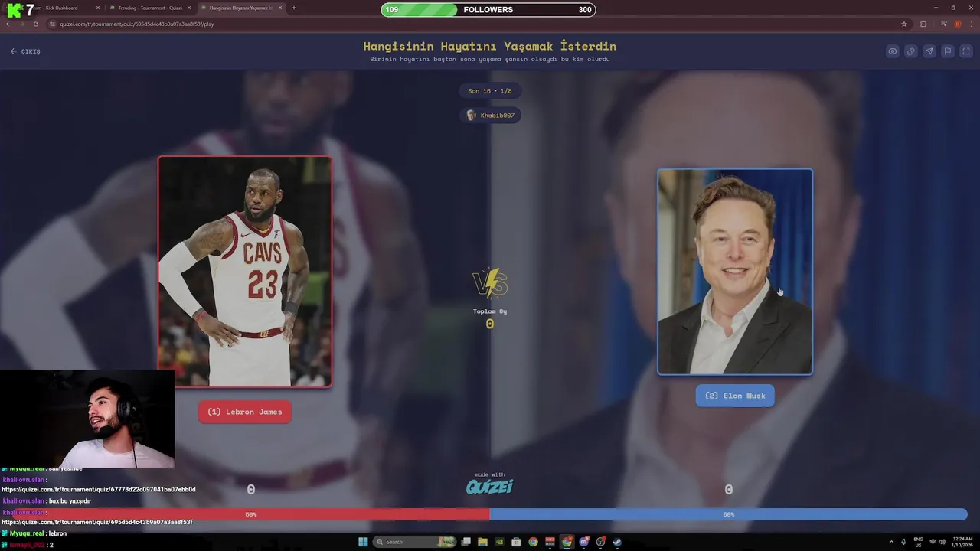
Task: Vote for (1) Lebron James button
Action: click(245, 412)
